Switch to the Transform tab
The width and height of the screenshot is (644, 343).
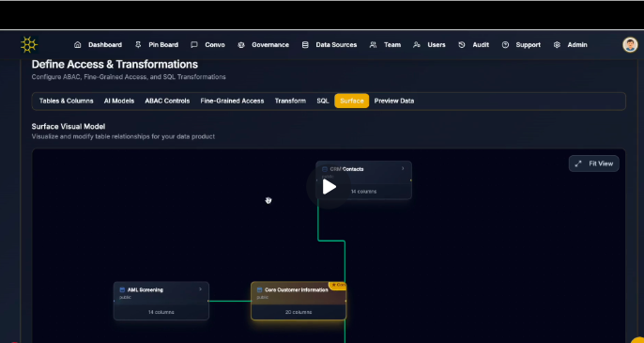pyautogui.click(x=290, y=101)
